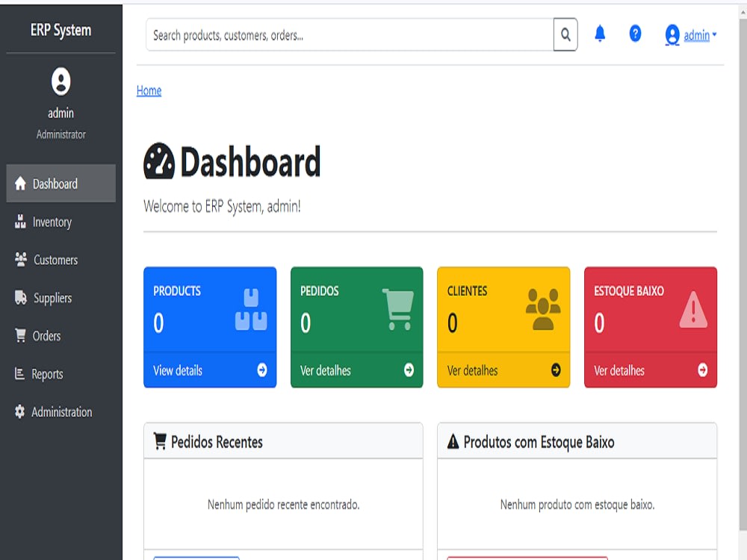Click the Administration gear icon in sidebar

click(19, 411)
